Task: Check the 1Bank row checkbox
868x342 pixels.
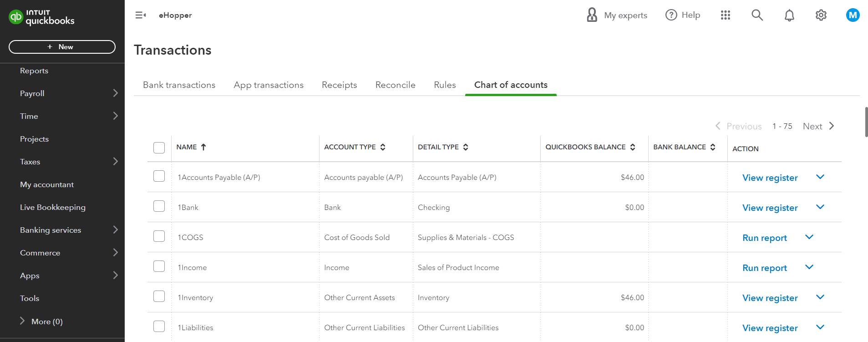Action: [159, 206]
